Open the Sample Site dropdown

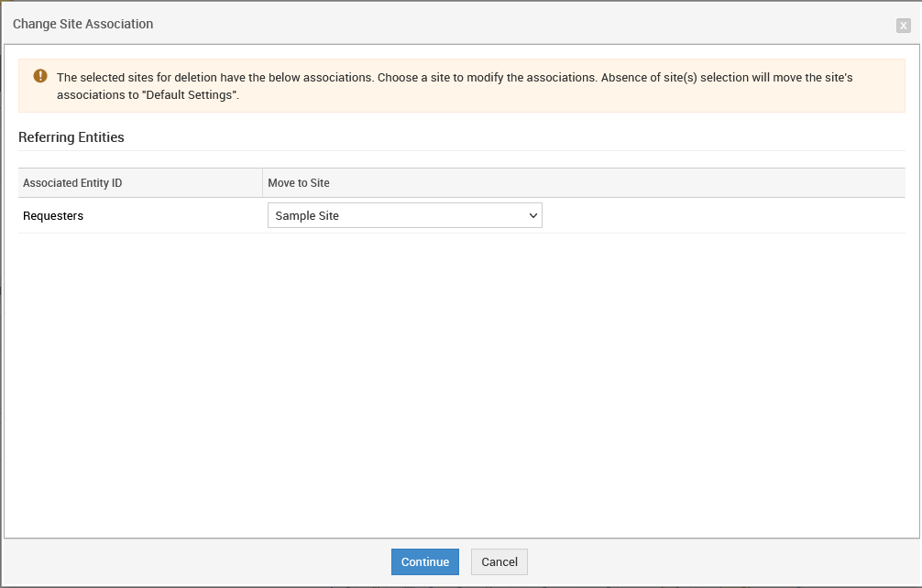pyautogui.click(x=404, y=216)
